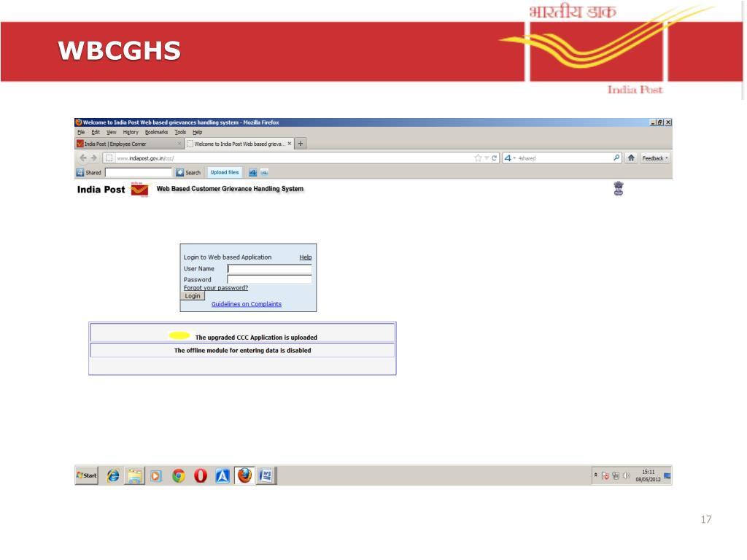Click the upgraded CCC Application notice text
Viewport: 747px width, 560px height.
point(256,337)
